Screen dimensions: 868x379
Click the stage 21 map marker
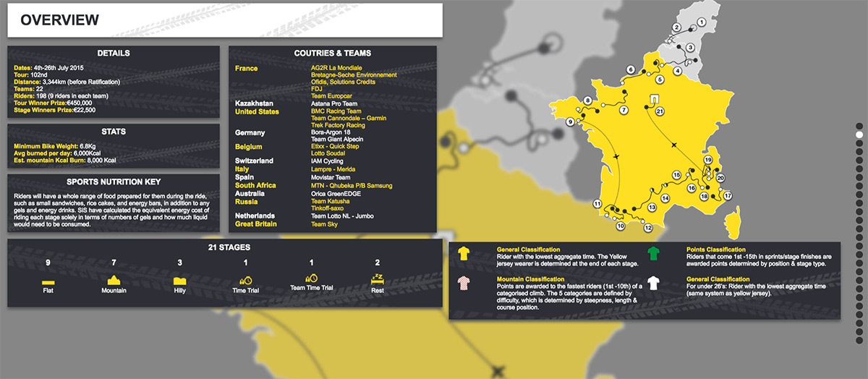pyautogui.click(x=660, y=111)
